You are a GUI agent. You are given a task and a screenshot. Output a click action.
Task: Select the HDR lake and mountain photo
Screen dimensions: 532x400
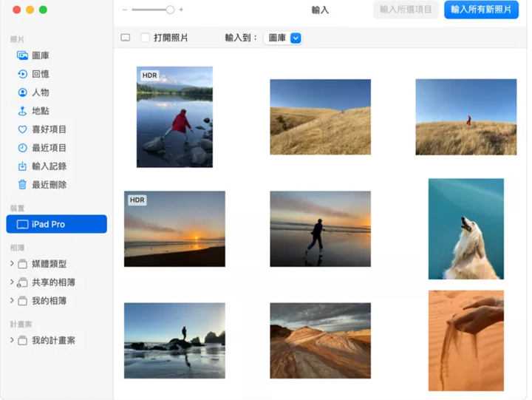[174, 117]
